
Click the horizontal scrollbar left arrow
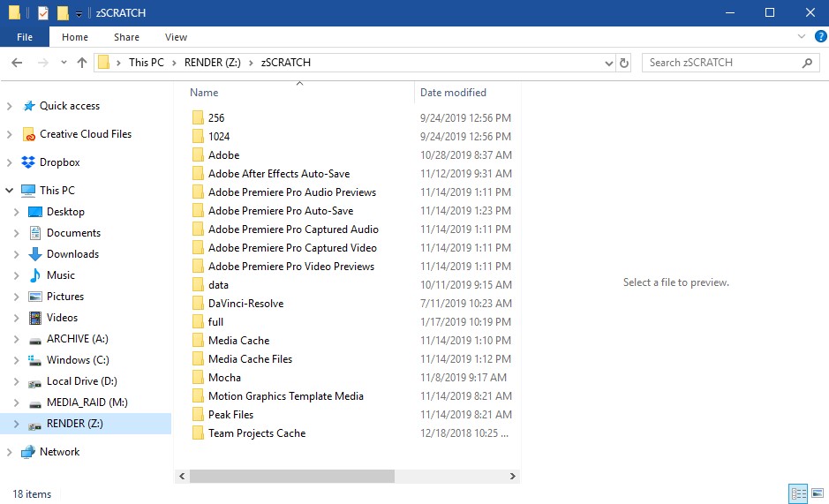click(182, 476)
